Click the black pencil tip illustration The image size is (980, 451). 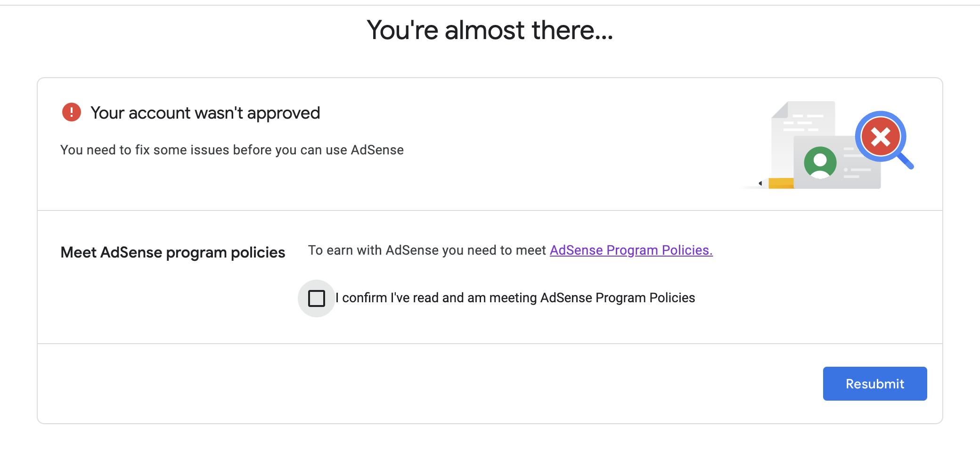760,183
